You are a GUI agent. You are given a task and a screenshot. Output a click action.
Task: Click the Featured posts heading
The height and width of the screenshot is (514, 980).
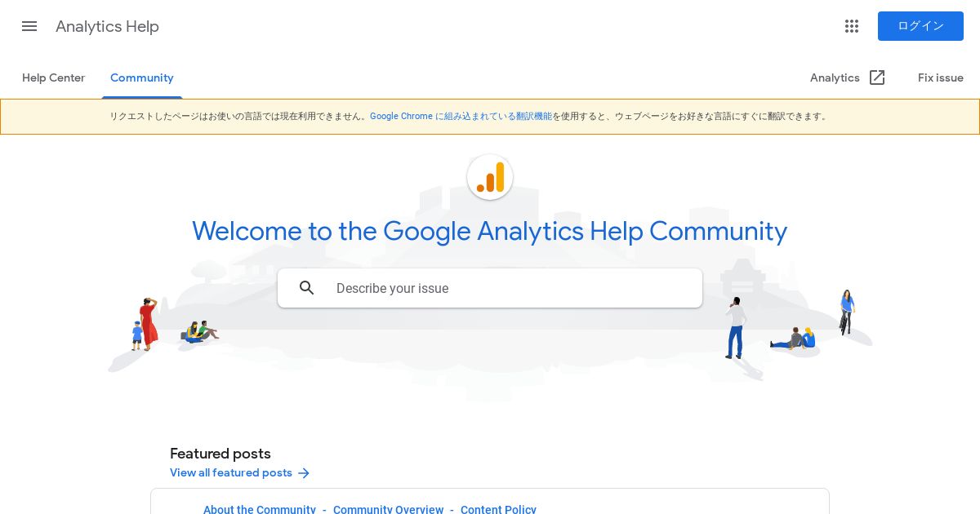click(x=220, y=454)
